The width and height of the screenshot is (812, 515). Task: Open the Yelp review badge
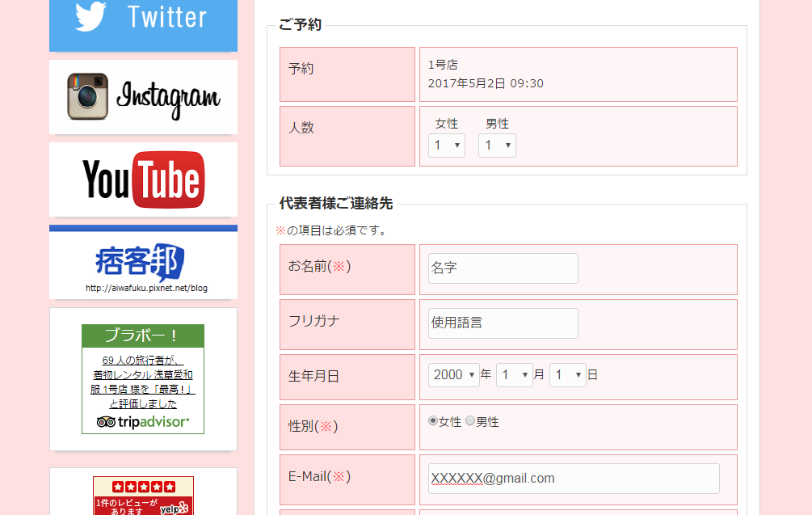144,496
